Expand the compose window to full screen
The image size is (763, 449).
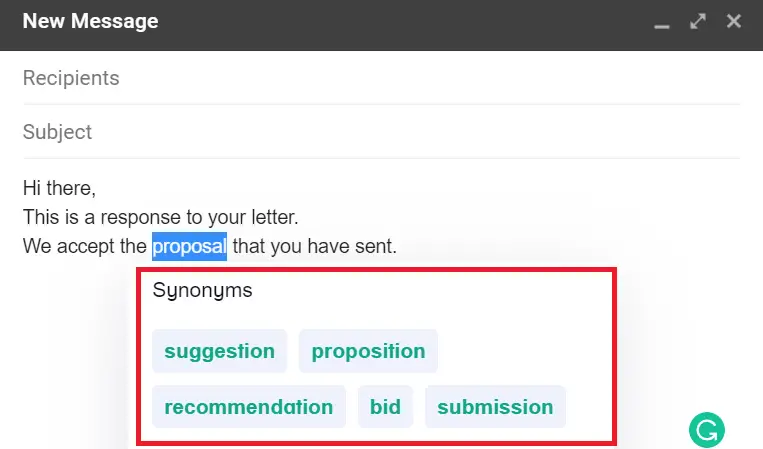(698, 21)
